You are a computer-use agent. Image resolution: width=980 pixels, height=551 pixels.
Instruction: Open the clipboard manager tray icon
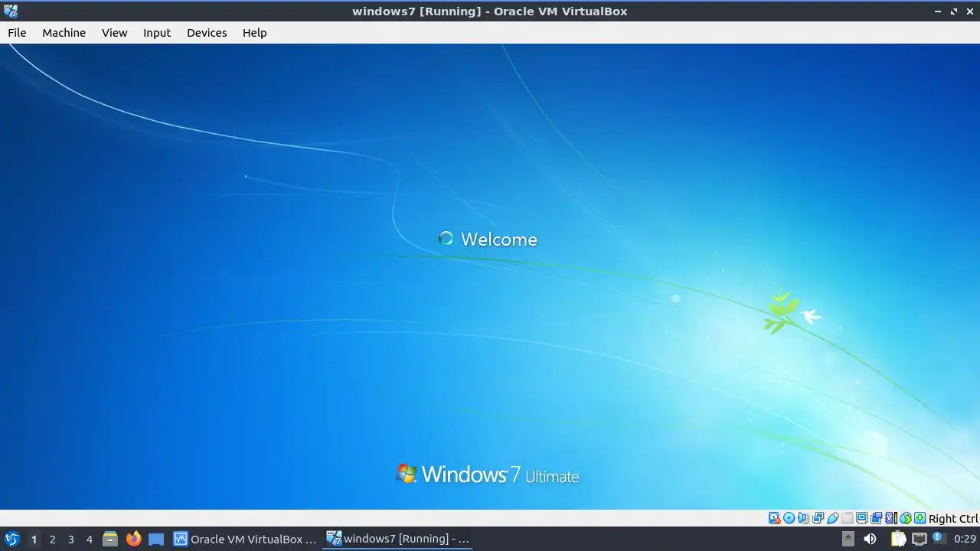pyautogui.click(x=898, y=539)
